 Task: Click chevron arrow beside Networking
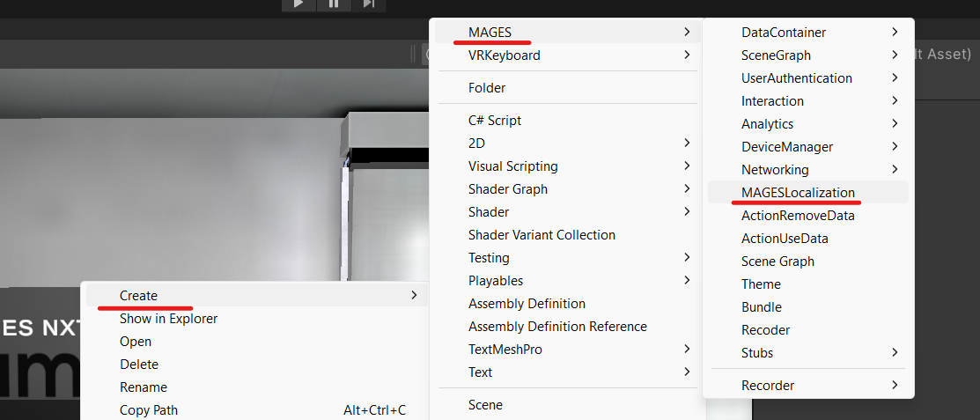point(895,169)
